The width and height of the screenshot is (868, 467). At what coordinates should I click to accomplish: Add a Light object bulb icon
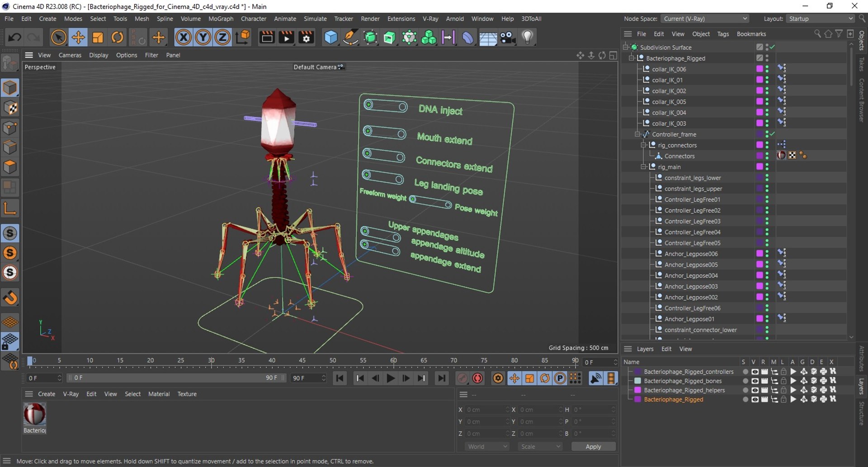(x=527, y=37)
